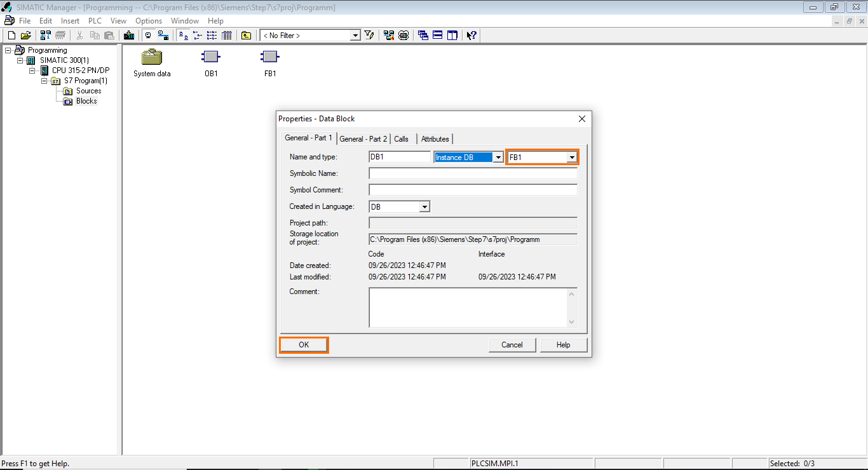This screenshot has height=470, width=868.
Task: Close the Properties - Data Block dialog
Action: point(582,119)
